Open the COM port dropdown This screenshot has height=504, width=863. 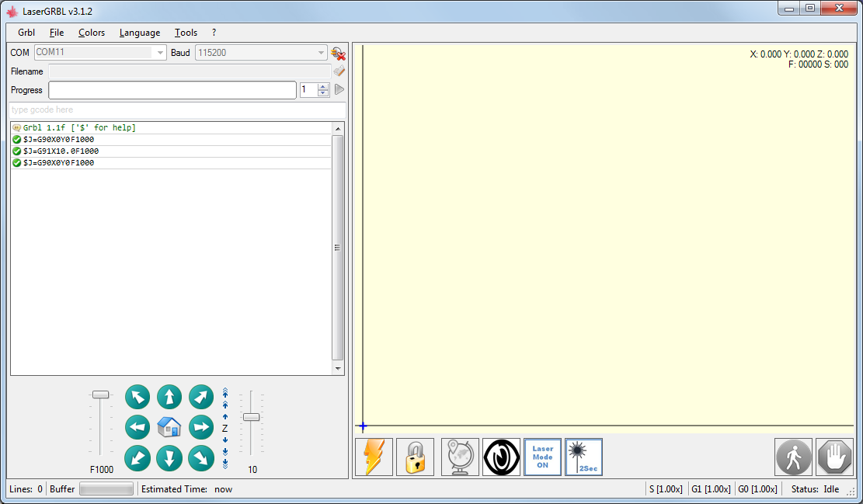coord(161,53)
